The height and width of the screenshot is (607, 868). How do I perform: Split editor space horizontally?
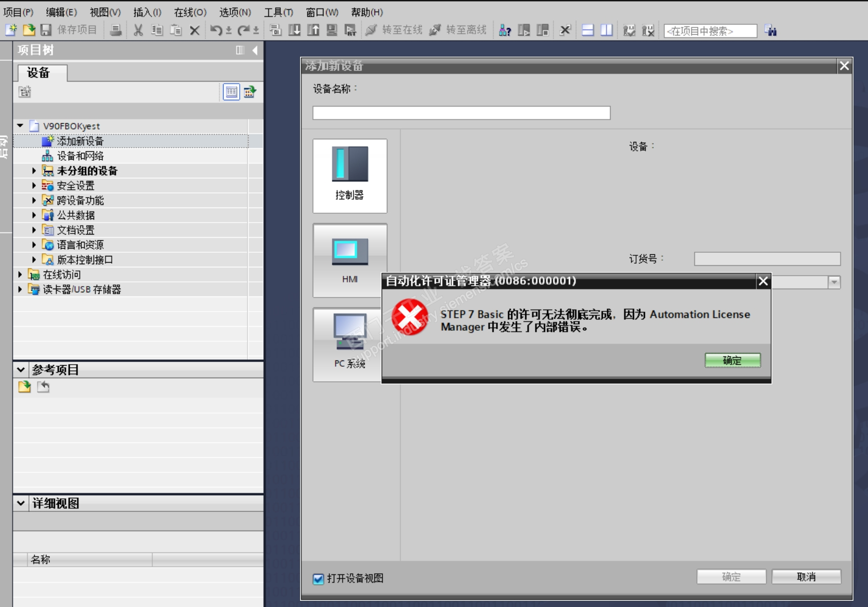[x=588, y=30]
